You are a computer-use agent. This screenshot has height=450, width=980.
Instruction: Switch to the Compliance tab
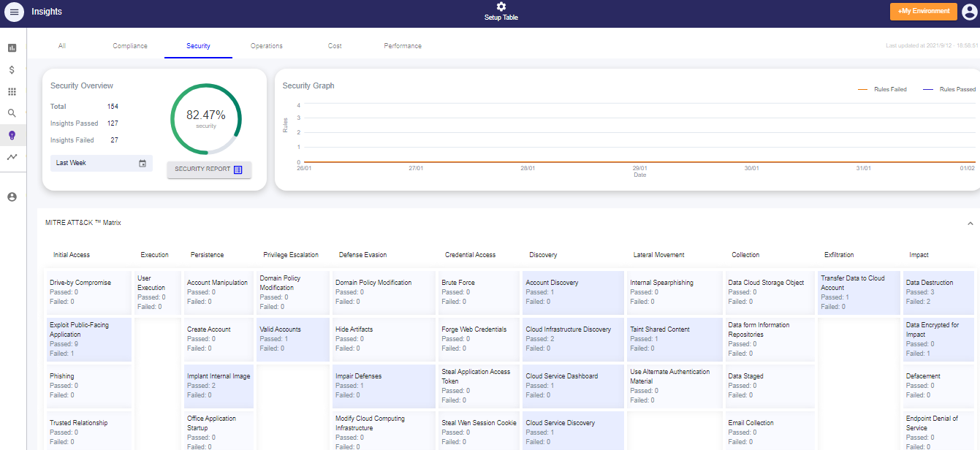coord(130,46)
